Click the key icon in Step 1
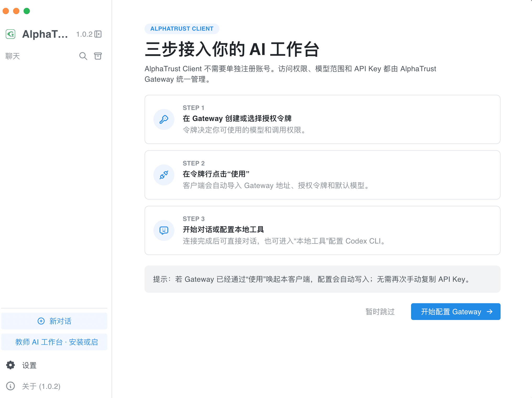Image resolution: width=532 pixels, height=398 pixels. click(x=164, y=119)
